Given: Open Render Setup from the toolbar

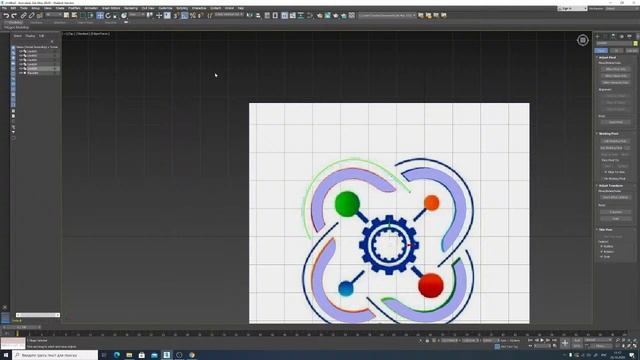Looking at the screenshot, I should (x=320, y=16).
